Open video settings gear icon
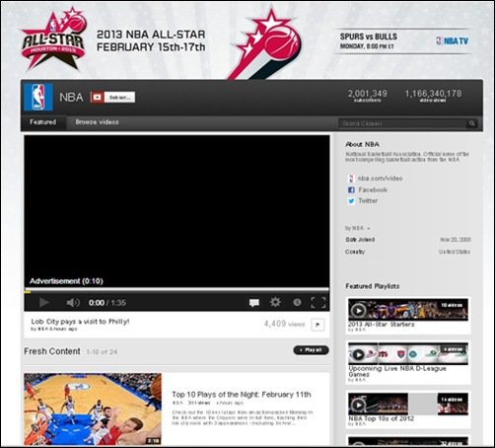 [x=275, y=302]
